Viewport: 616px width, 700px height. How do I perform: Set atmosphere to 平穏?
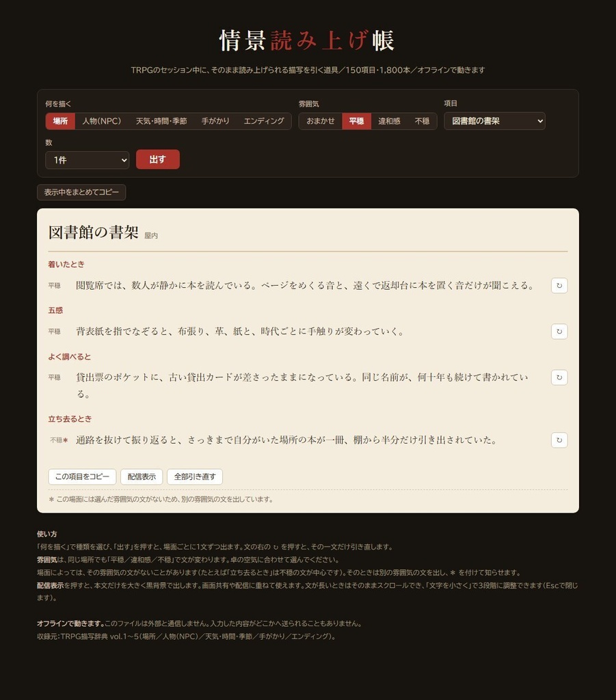point(357,121)
